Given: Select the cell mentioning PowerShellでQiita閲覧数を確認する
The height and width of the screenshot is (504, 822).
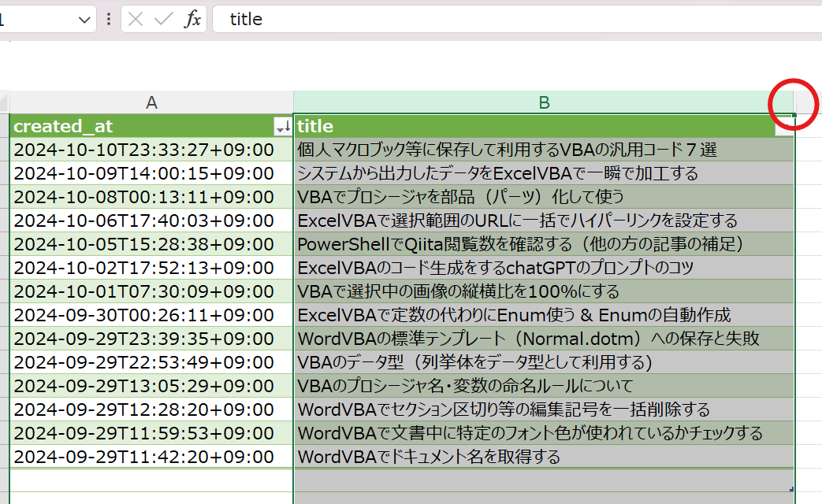Looking at the screenshot, I should (473, 243).
